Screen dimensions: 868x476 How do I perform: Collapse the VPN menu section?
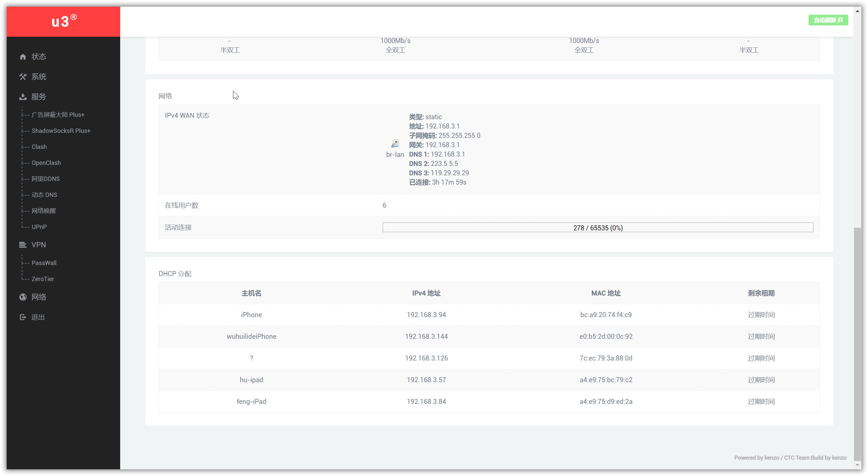38,245
